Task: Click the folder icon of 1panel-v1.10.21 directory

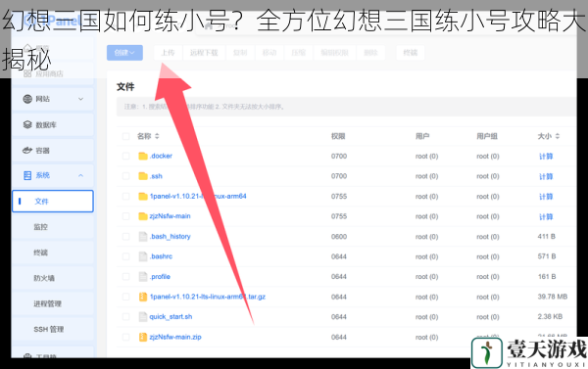Action: (143, 197)
